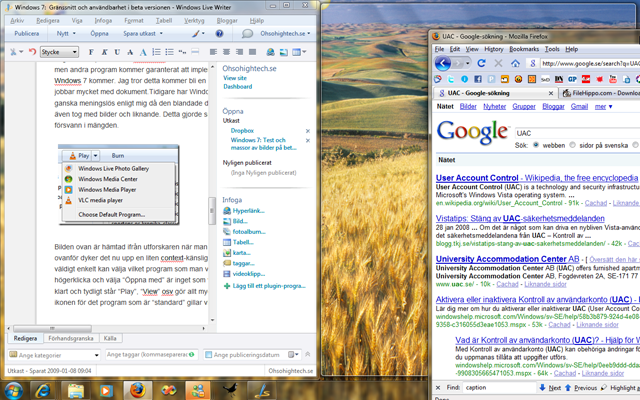Open Internet Explorer from the taskbar
Viewport: 640px width, 400px height.
click(x=43, y=391)
